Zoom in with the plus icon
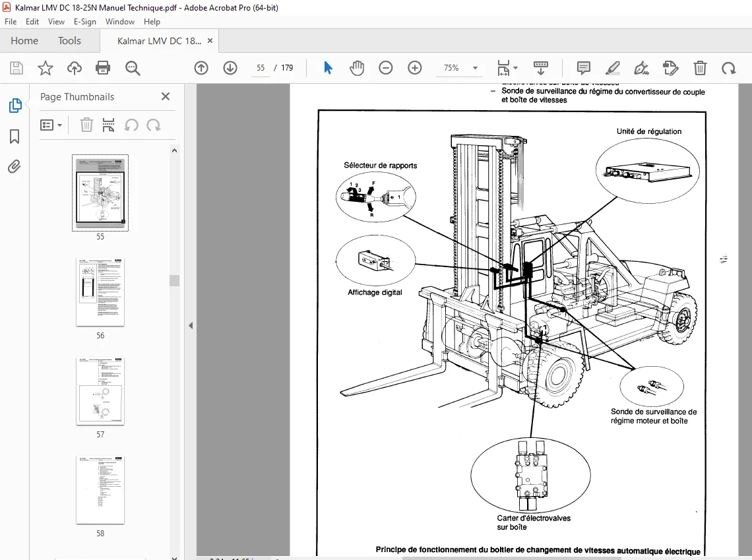This screenshot has width=752, height=560. tap(415, 68)
